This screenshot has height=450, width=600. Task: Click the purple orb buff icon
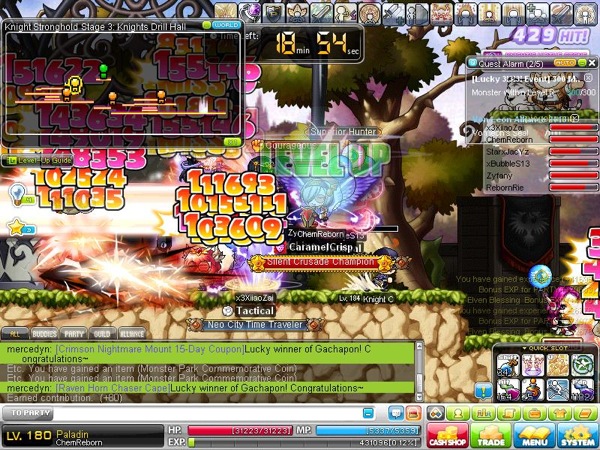[250, 12]
